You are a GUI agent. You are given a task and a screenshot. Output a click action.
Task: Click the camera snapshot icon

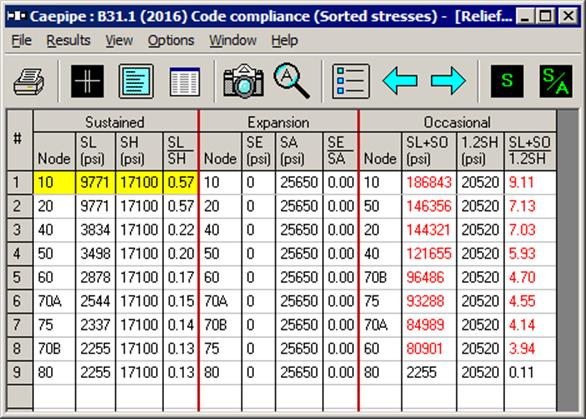[x=243, y=81]
